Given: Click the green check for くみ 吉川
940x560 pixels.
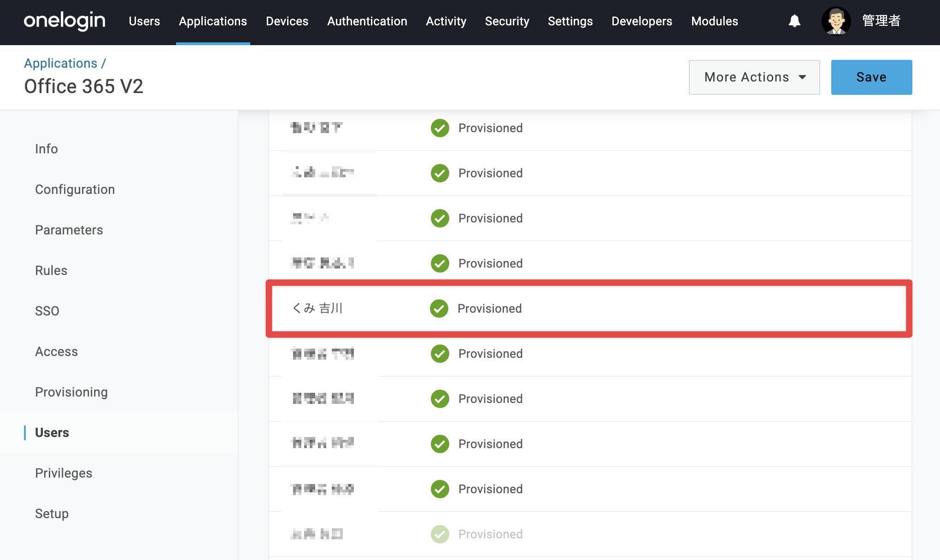Looking at the screenshot, I should (439, 309).
